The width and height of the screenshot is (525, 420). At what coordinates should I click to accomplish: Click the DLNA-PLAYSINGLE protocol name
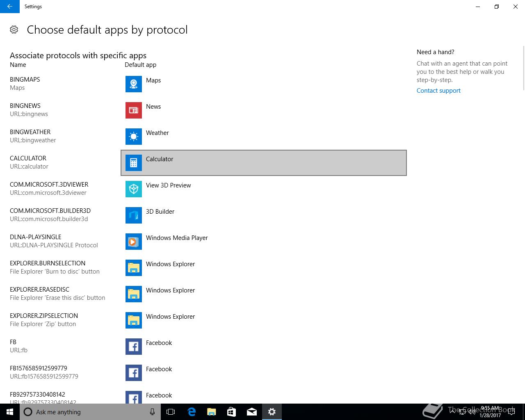(x=36, y=237)
